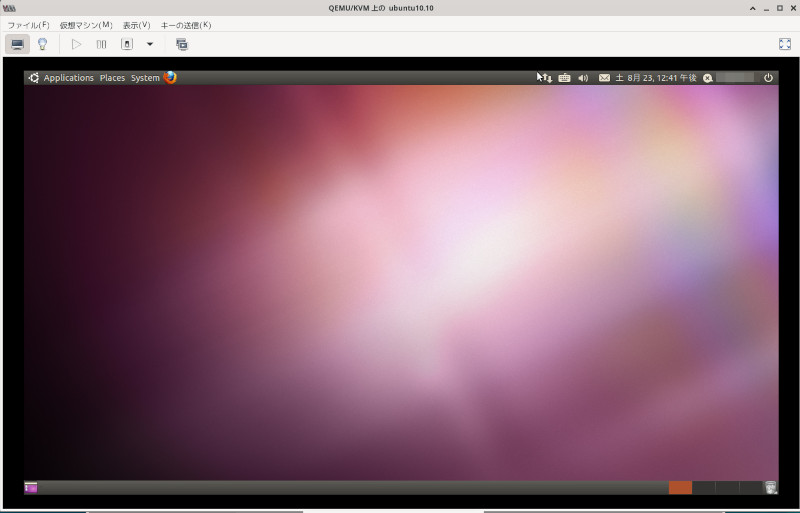Image resolution: width=800 pixels, height=513 pixels.
Task: Click the Run virtual machine play button
Action: pos(77,44)
